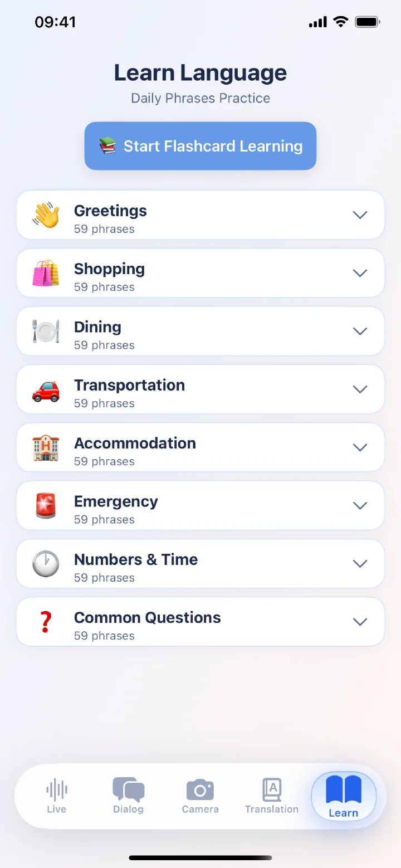Tap the red siren Emergency icon
Screen dimensions: 401x868
(x=46, y=505)
